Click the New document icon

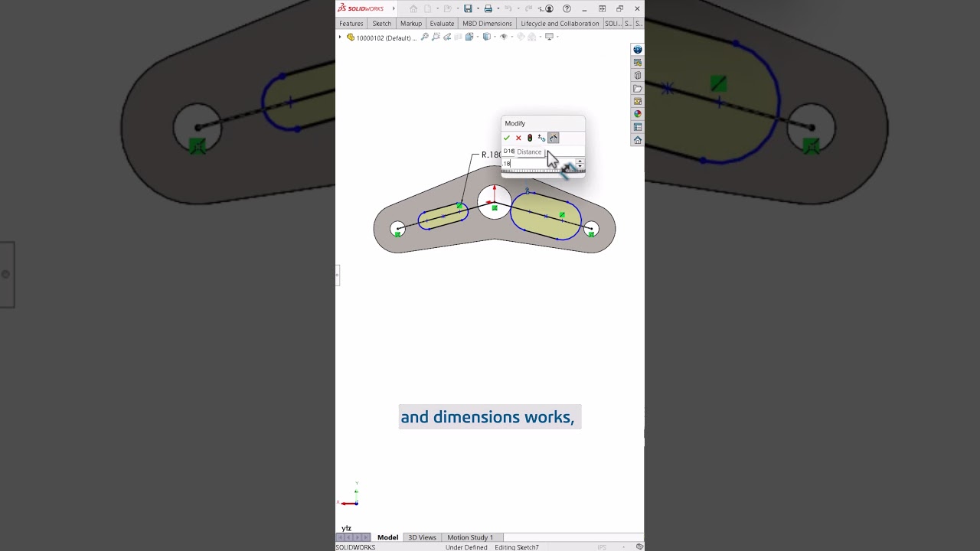(427, 8)
